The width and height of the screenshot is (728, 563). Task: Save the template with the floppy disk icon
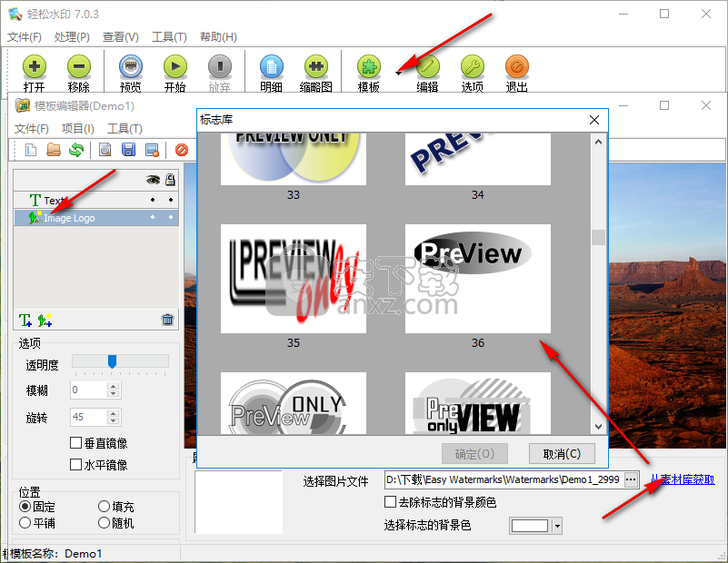tap(128, 150)
